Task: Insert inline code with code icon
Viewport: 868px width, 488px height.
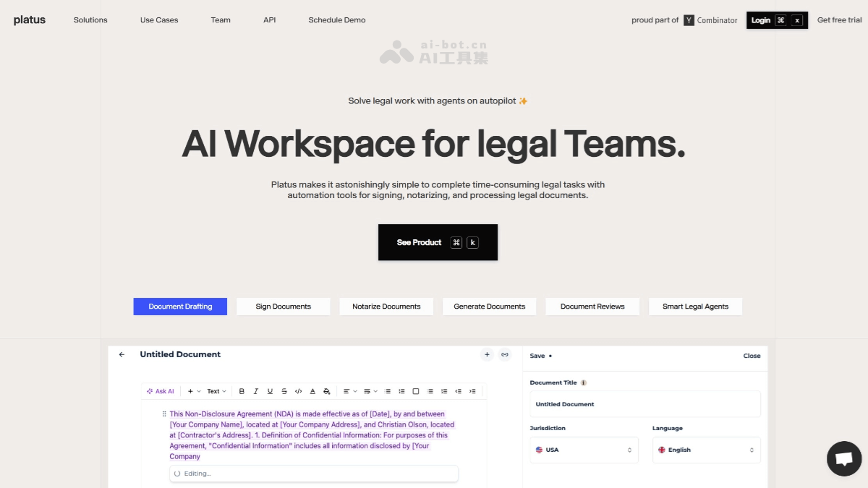Action: [x=298, y=391]
